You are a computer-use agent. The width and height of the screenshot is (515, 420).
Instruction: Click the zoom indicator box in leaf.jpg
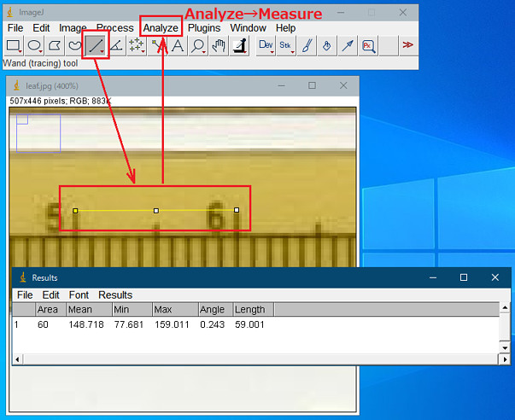(38, 133)
